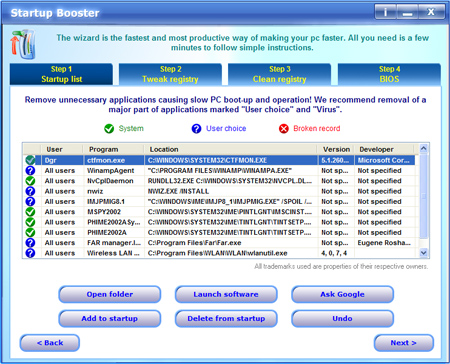Click the Back button
This screenshot has height=364, width=450.
pyautogui.click(x=50, y=343)
